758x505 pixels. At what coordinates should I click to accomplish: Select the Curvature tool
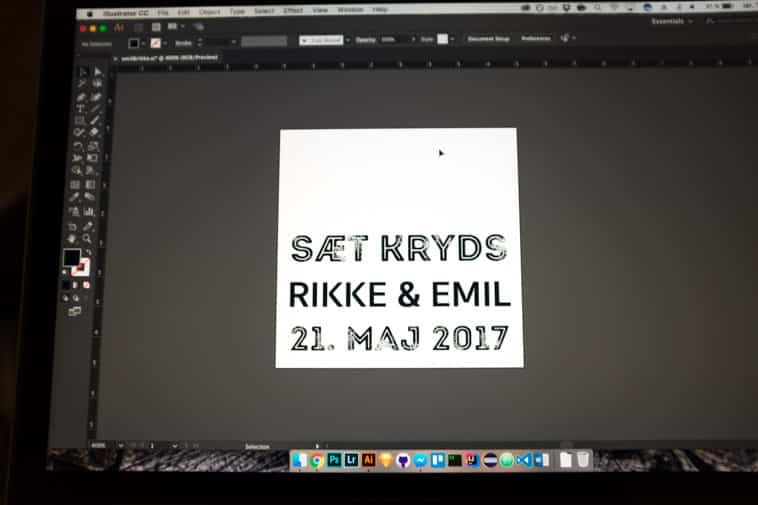tap(96, 97)
